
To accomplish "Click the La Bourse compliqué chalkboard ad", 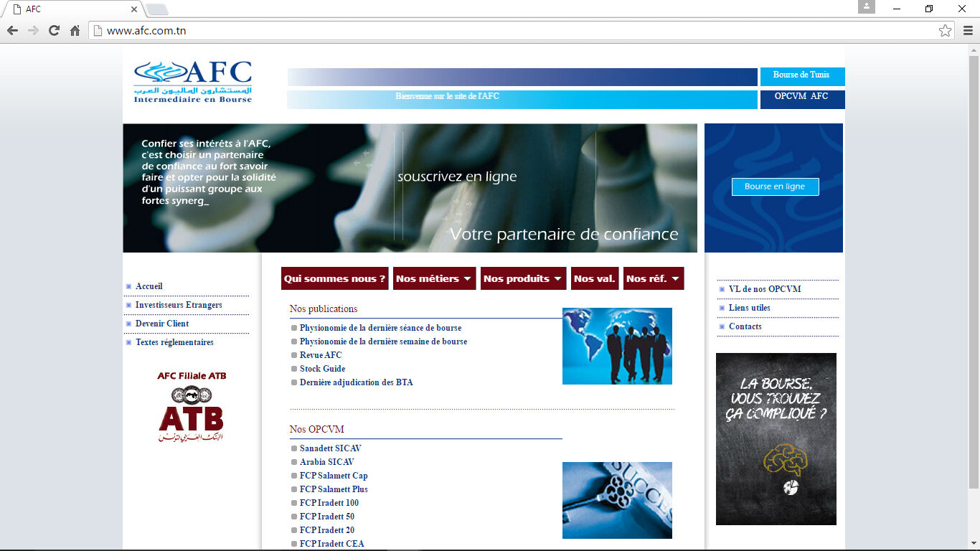I will coord(776,439).
